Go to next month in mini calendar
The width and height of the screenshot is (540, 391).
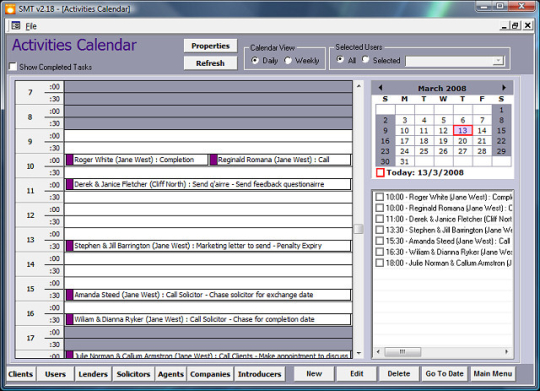(504, 88)
